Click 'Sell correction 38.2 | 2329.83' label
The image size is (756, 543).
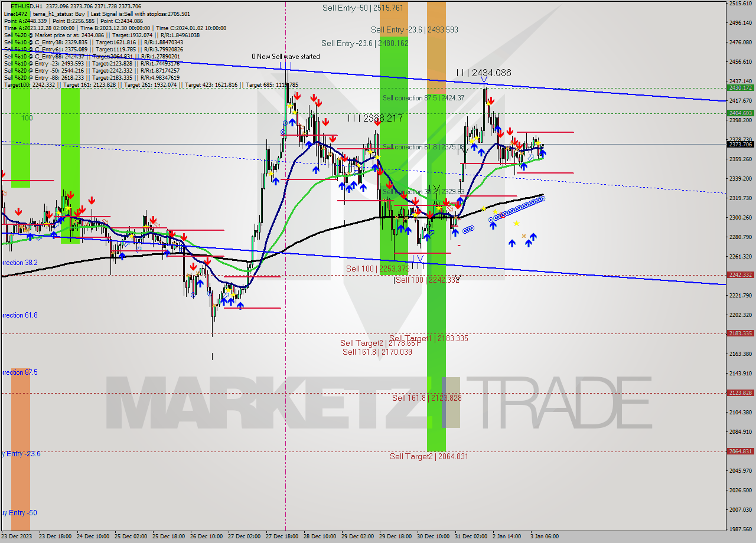(423, 192)
